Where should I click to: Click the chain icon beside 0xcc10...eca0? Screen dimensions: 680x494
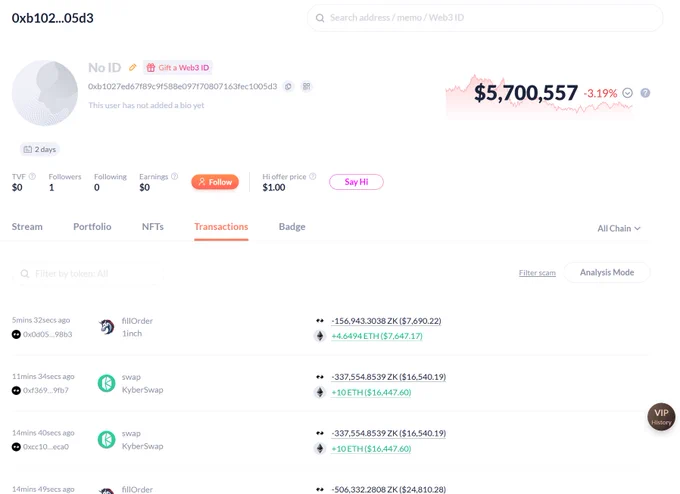[16, 447]
